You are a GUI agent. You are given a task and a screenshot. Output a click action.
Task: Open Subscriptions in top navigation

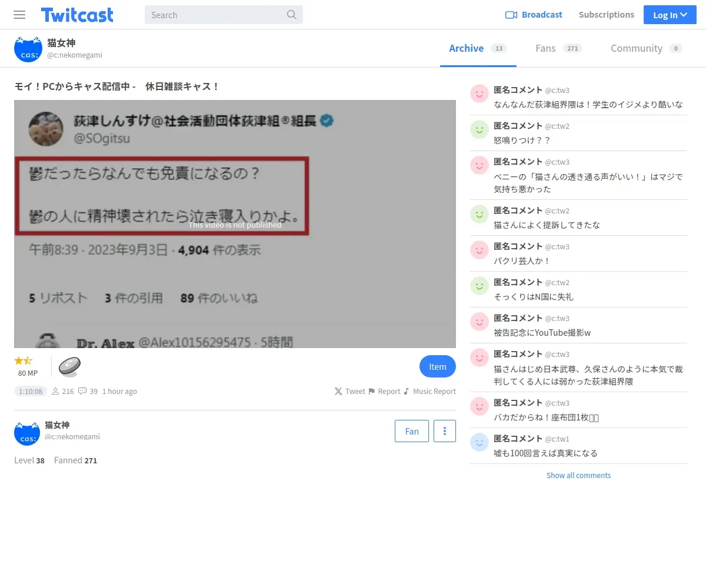tap(607, 15)
